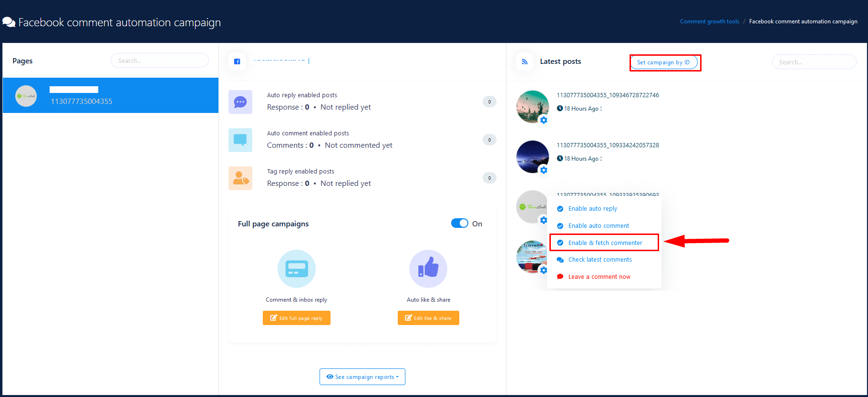Select Check latest comments menu entry
868x397 pixels.
tap(599, 260)
